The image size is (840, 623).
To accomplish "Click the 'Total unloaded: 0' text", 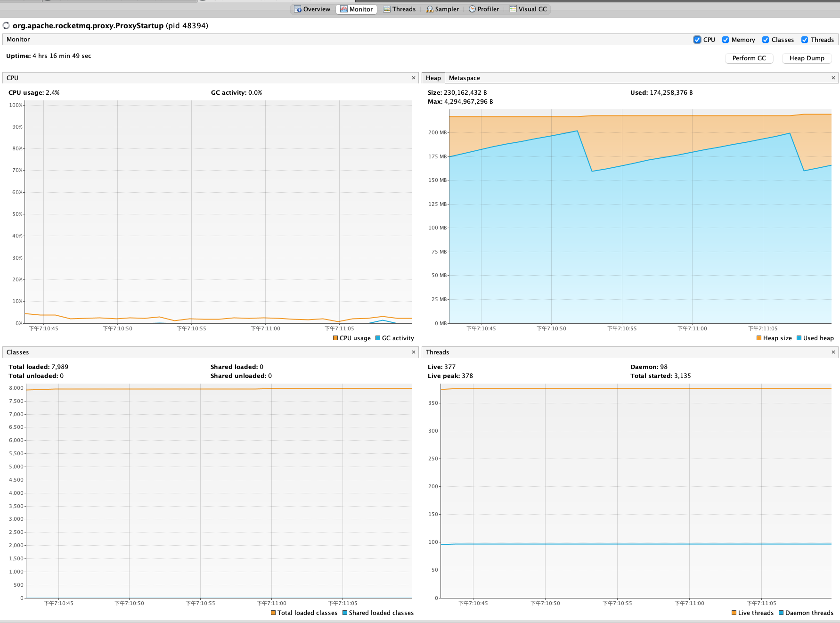I will pyautogui.click(x=36, y=376).
